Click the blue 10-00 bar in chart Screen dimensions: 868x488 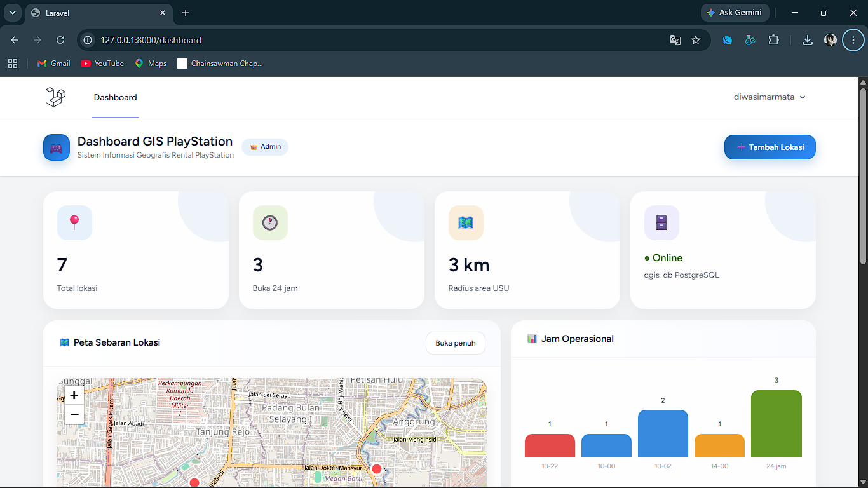(606, 446)
